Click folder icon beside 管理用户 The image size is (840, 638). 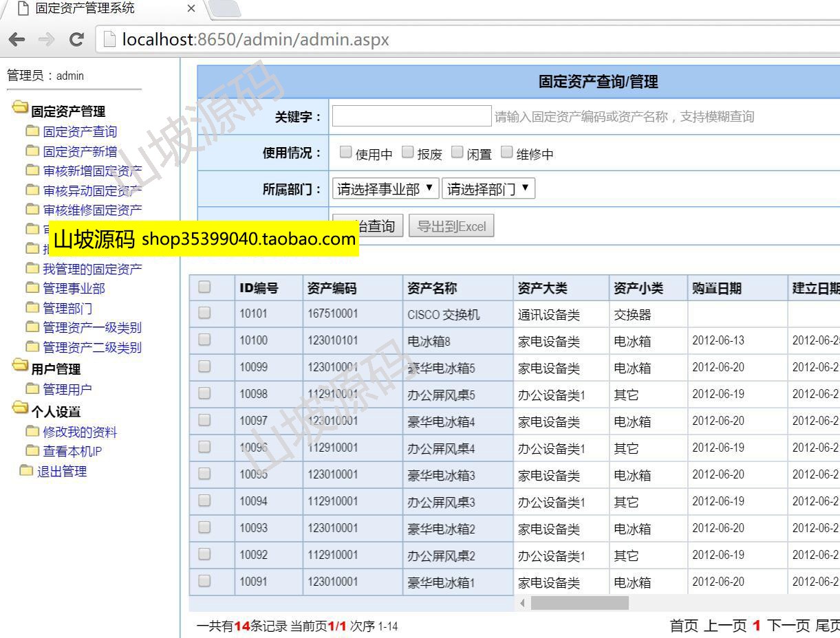click(x=32, y=389)
